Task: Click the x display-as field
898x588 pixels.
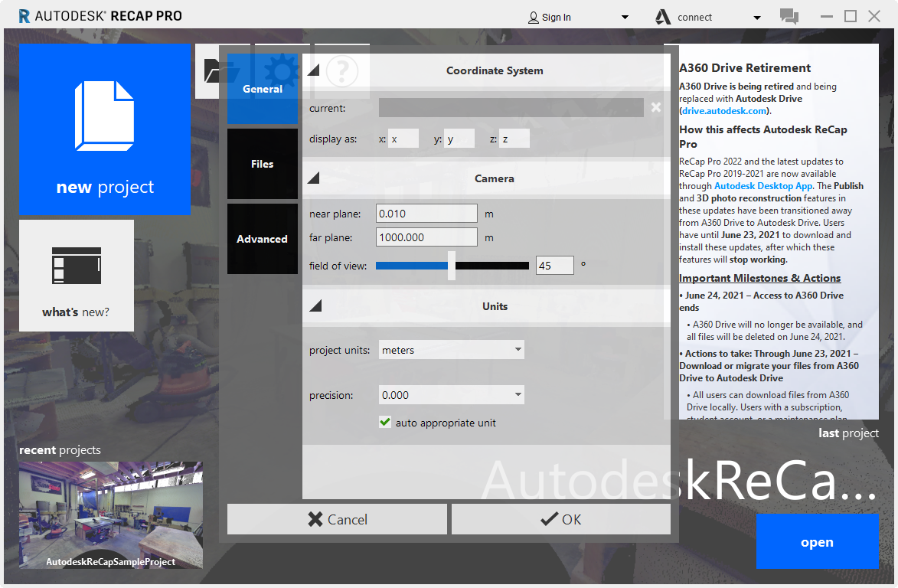Action: click(x=403, y=139)
